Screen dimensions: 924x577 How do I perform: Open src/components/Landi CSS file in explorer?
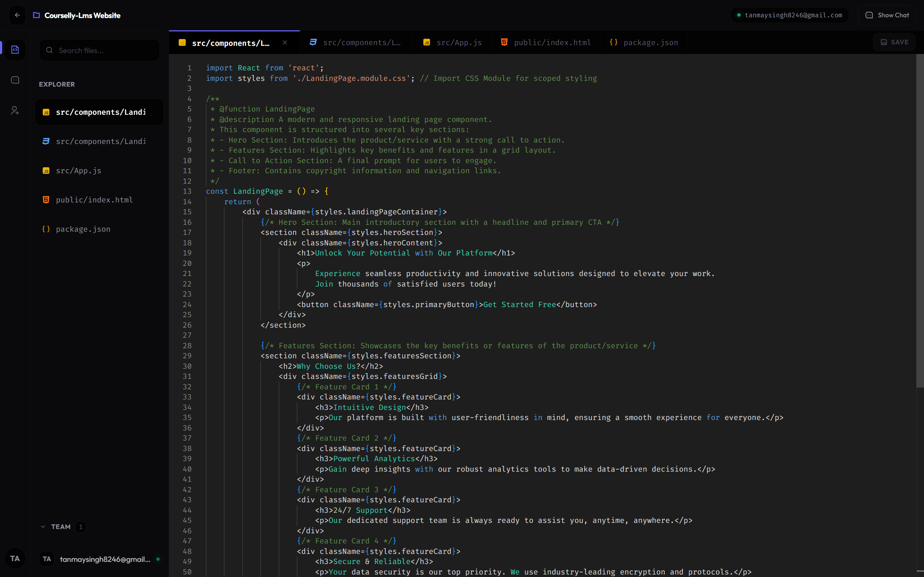(99, 141)
